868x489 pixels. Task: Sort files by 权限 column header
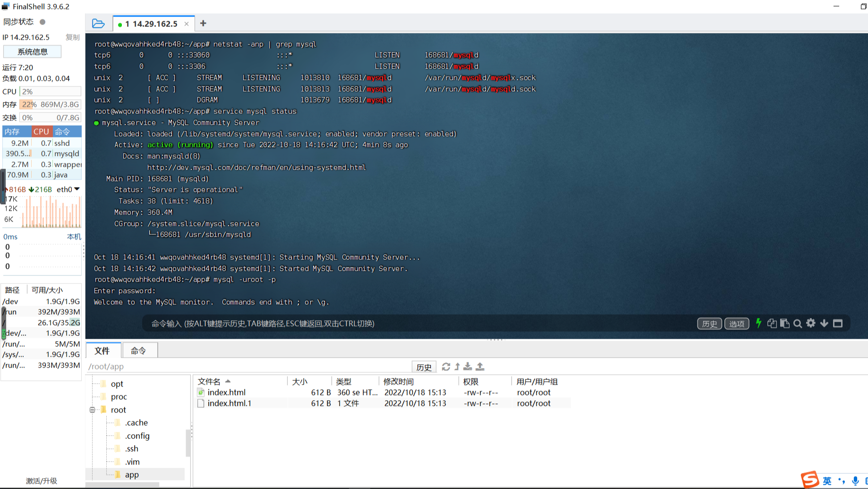[485, 381]
